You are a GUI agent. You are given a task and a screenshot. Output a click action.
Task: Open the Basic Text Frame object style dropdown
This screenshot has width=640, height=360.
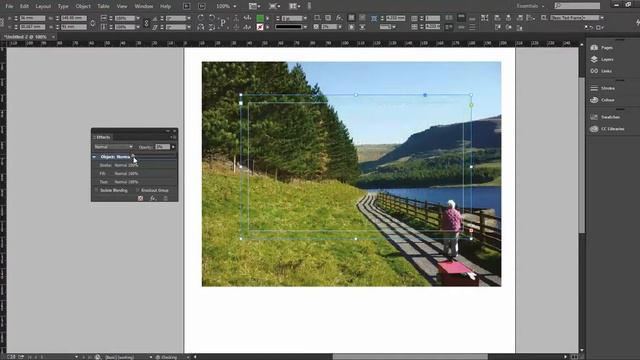pos(602,18)
